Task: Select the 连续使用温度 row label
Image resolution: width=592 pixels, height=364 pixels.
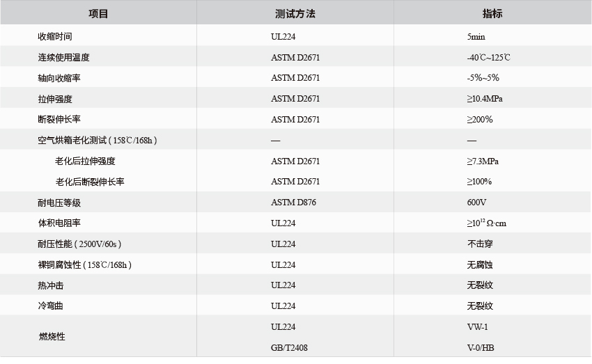Action: tap(64, 57)
